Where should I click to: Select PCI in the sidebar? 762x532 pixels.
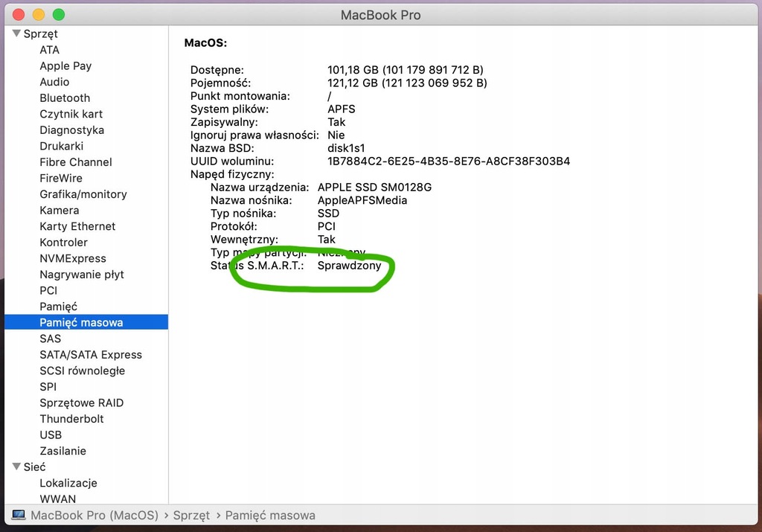tap(48, 290)
